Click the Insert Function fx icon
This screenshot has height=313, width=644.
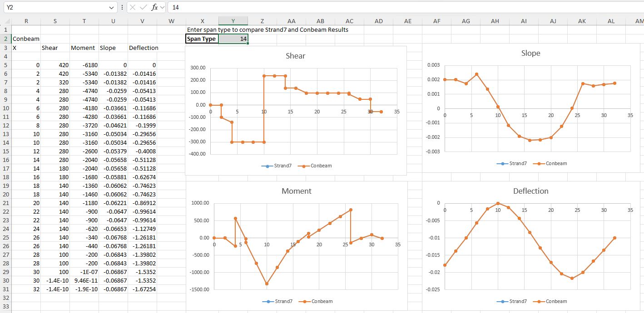coord(155,7)
